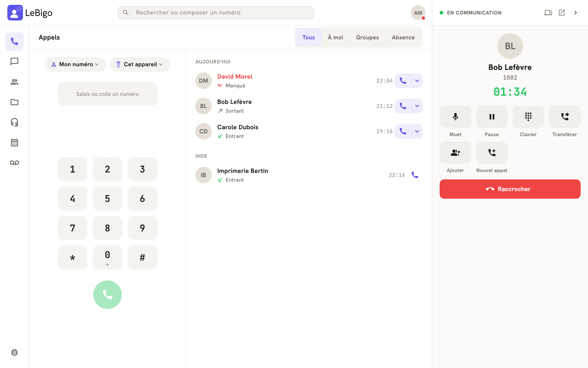
Task: Open the Messages chat icon in sidebar
Action: (x=14, y=62)
